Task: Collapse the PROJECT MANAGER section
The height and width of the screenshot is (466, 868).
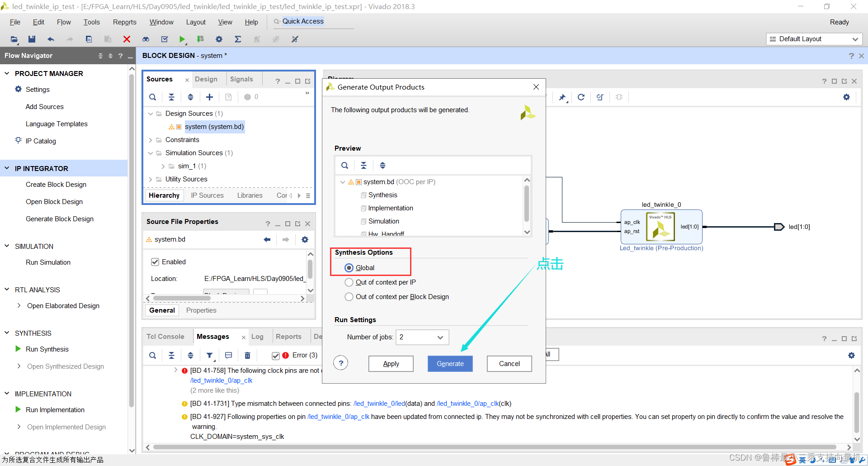Action: 7,73
